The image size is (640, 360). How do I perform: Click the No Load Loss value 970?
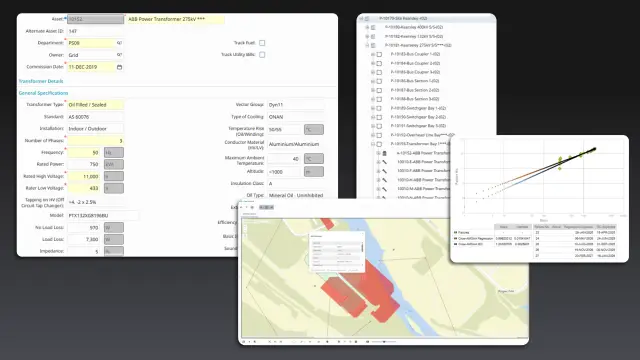click(84, 227)
